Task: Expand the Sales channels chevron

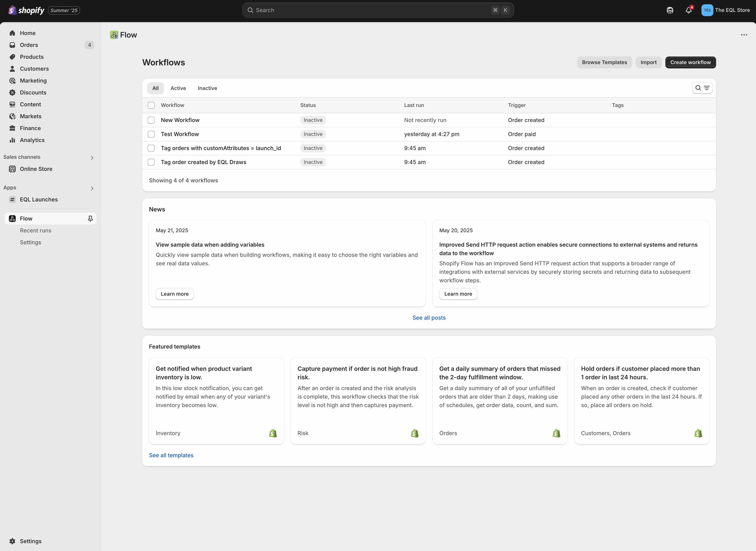Action: click(92, 158)
